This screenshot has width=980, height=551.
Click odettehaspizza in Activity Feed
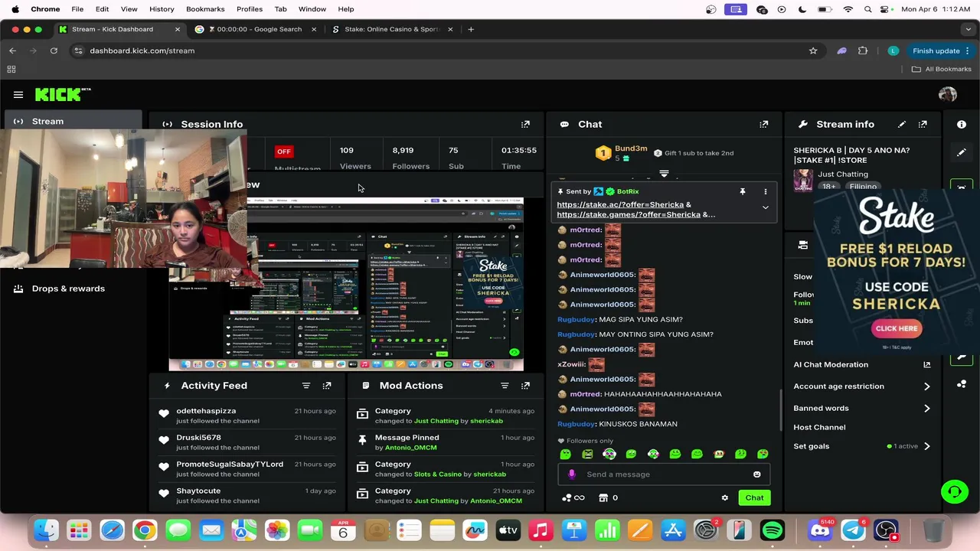(206, 411)
